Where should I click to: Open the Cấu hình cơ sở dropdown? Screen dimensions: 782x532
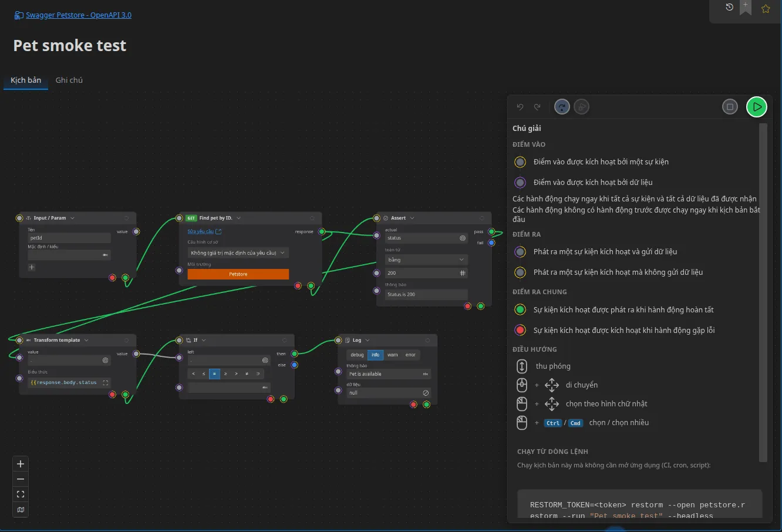click(x=238, y=253)
